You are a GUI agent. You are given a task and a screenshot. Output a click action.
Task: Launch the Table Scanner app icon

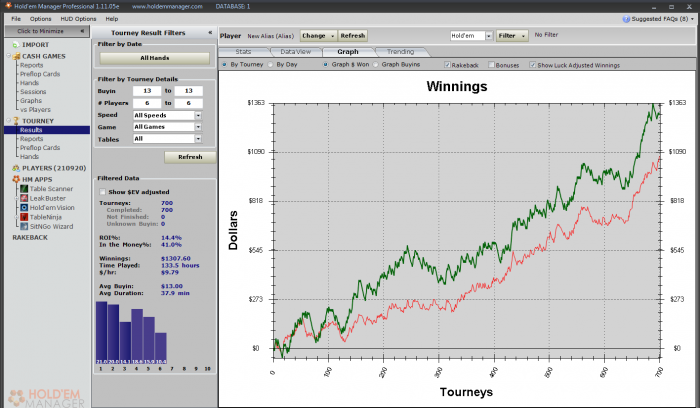tap(24, 189)
